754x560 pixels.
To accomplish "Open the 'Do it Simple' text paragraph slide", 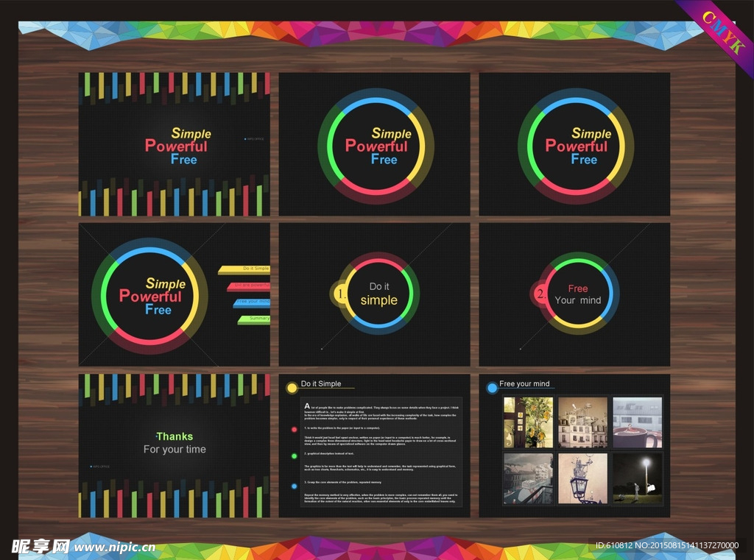I will (x=374, y=446).
